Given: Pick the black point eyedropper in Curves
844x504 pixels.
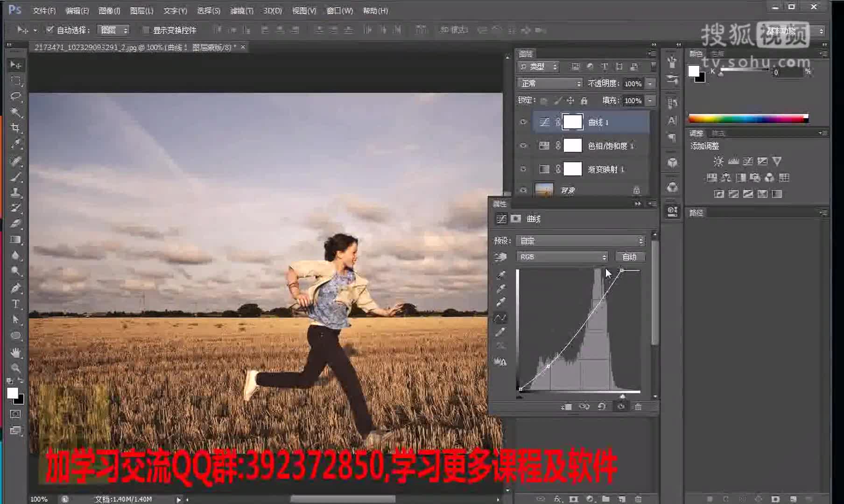Looking at the screenshot, I should click(500, 275).
